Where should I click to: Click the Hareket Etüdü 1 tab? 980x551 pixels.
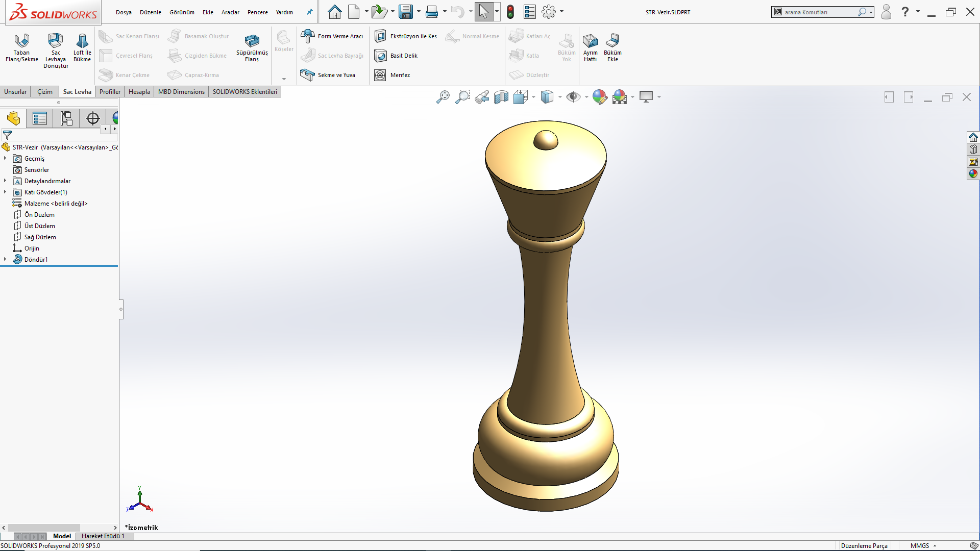click(103, 536)
